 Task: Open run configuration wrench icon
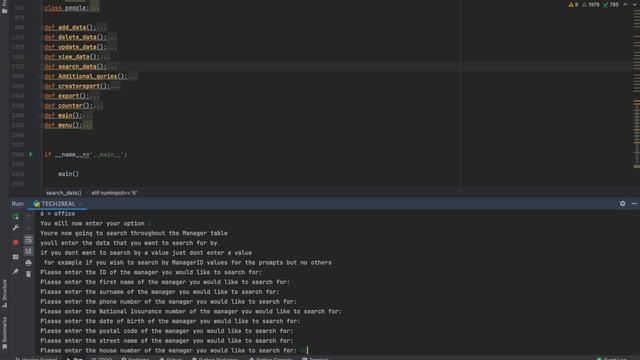[x=16, y=228]
